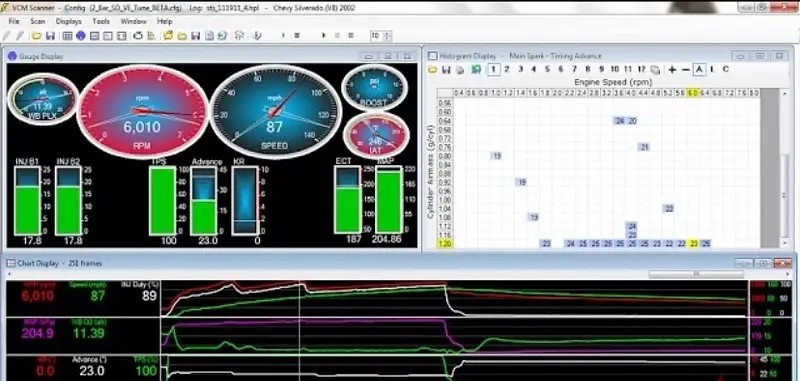Print the histogram display
800x381 pixels.
coord(460,70)
